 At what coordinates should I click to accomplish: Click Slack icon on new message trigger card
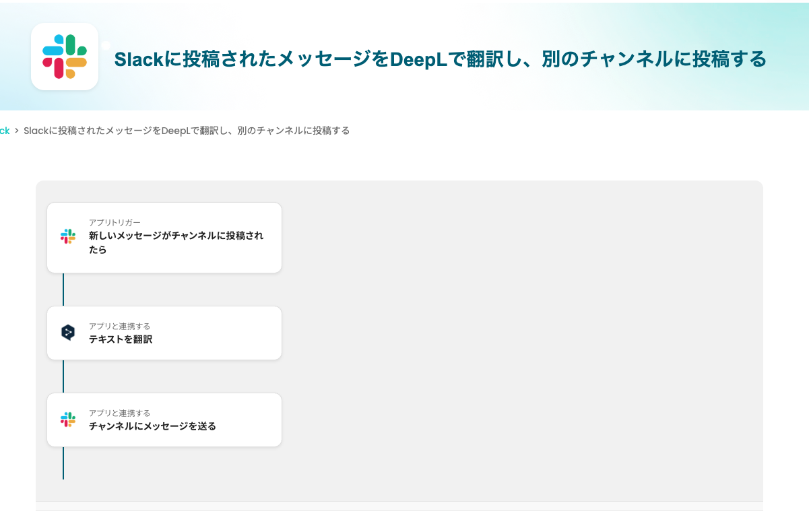[68, 236]
